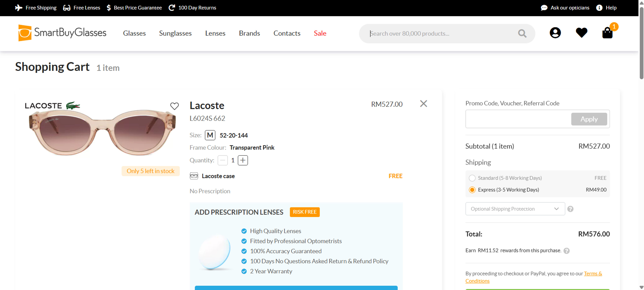
Task: Click the 100 Day Returns text
Action: click(x=197, y=8)
